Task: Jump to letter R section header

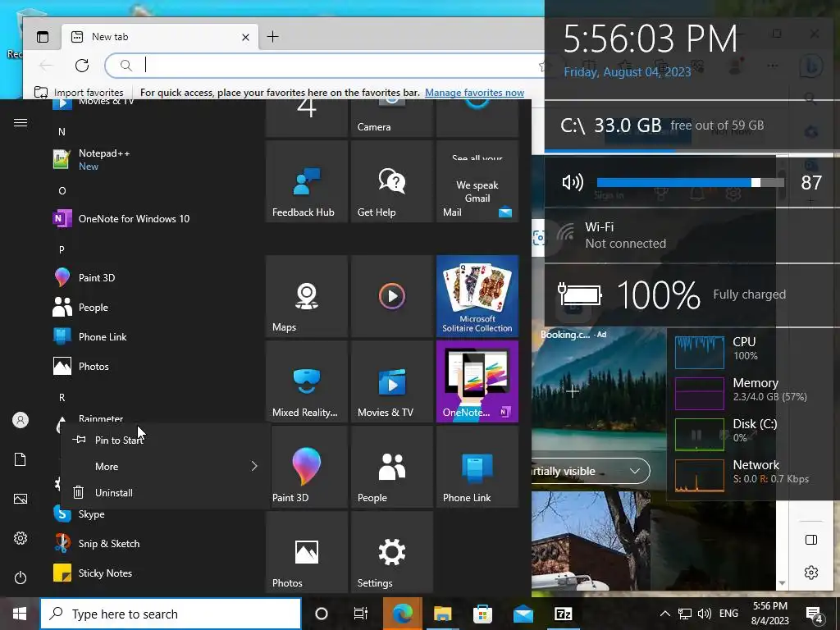Action: 62,398
